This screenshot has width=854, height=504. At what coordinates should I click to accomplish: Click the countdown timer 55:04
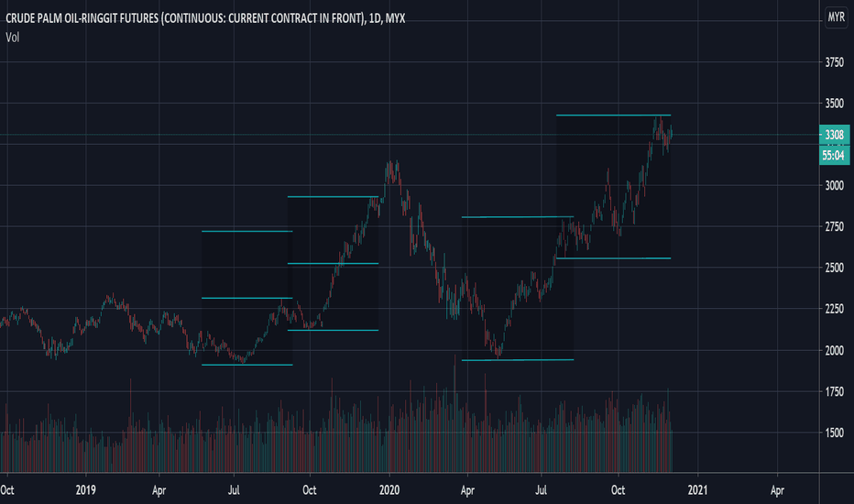[834, 155]
